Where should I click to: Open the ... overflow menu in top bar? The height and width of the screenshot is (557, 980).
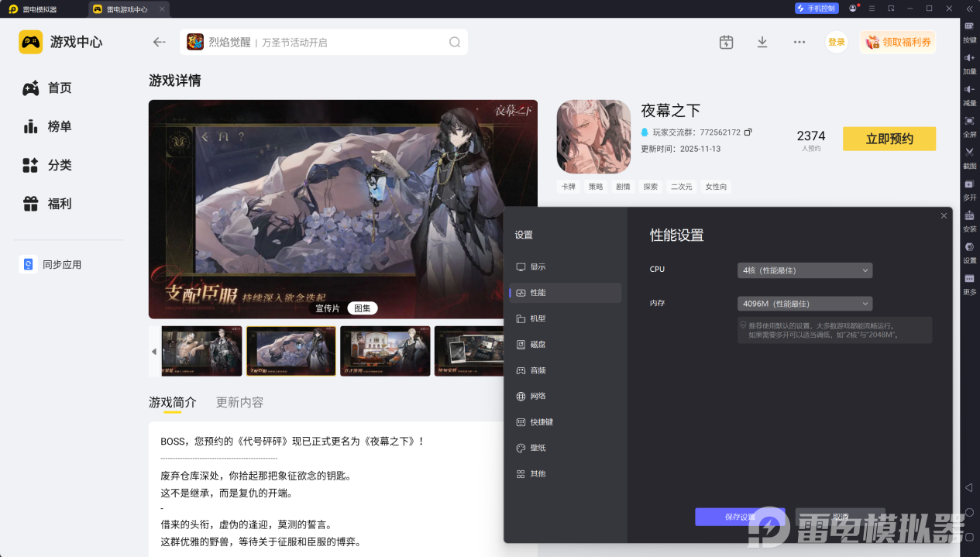pyautogui.click(x=799, y=42)
